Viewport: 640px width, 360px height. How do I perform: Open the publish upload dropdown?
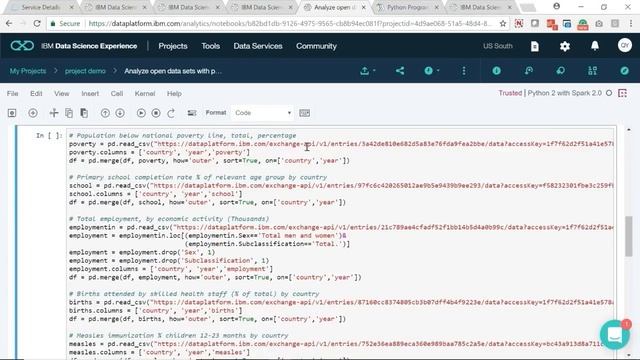click(x=368, y=71)
